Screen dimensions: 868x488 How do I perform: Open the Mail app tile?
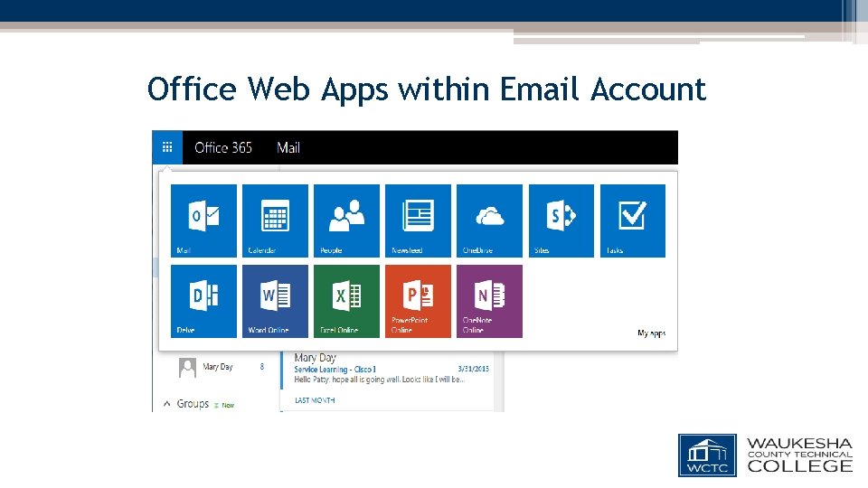tap(203, 221)
